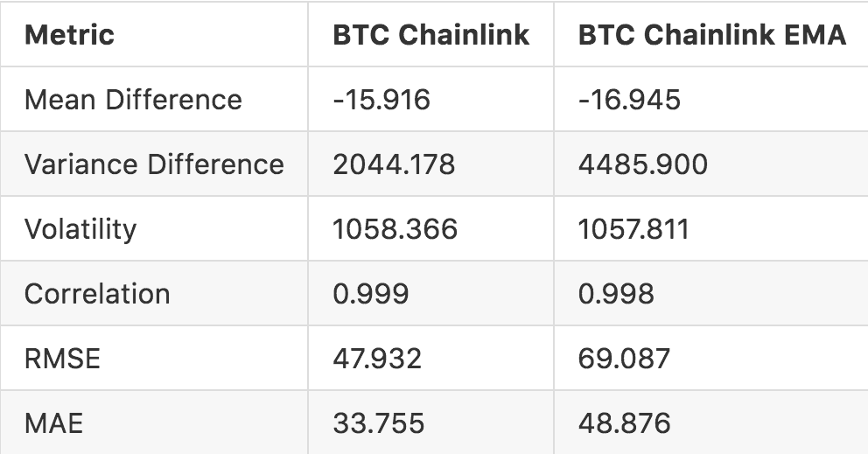
Task: Click the 69.087 RMSE value
Action: pyautogui.click(x=624, y=359)
